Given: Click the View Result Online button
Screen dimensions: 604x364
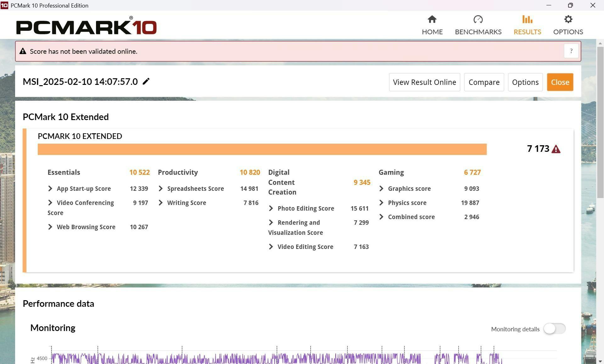Looking at the screenshot, I should pyautogui.click(x=424, y=82).
